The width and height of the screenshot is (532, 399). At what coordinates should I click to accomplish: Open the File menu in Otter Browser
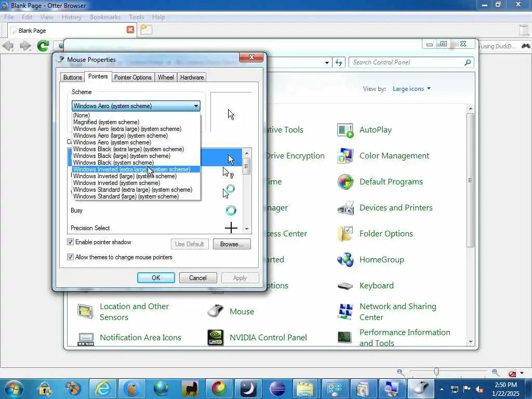point(9,17)
